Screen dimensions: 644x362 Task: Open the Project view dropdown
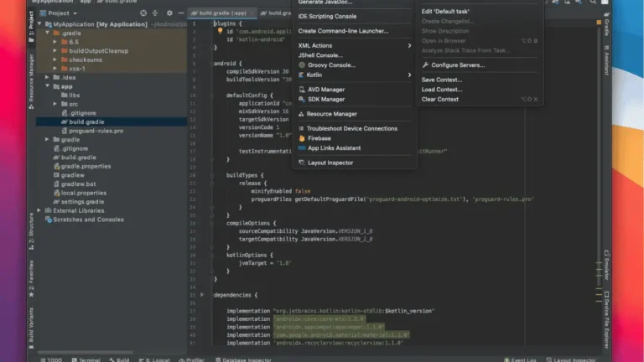[x=59, y=13]
